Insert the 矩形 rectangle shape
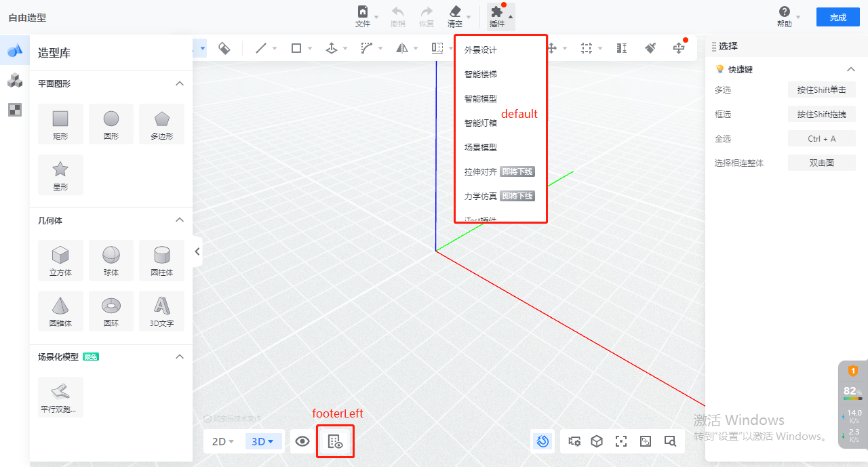The width and height of the screenshot is (868, 467). pyautogui.click(x=60, y=124)
